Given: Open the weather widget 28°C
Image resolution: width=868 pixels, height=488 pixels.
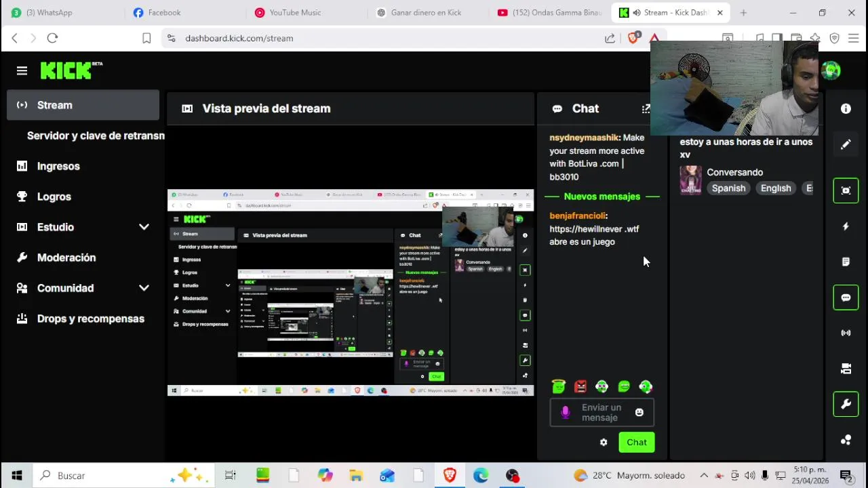Looking at the screenshot, I should [629, 475].
